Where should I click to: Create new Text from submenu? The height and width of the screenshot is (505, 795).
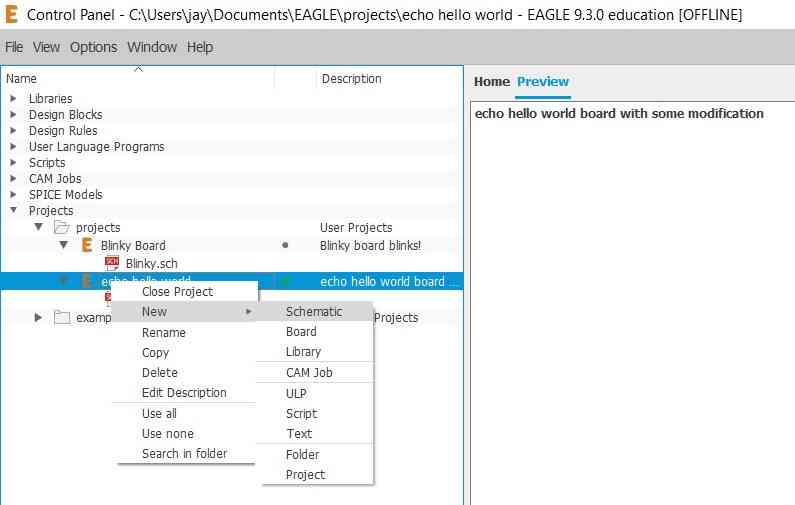[315, 434]
